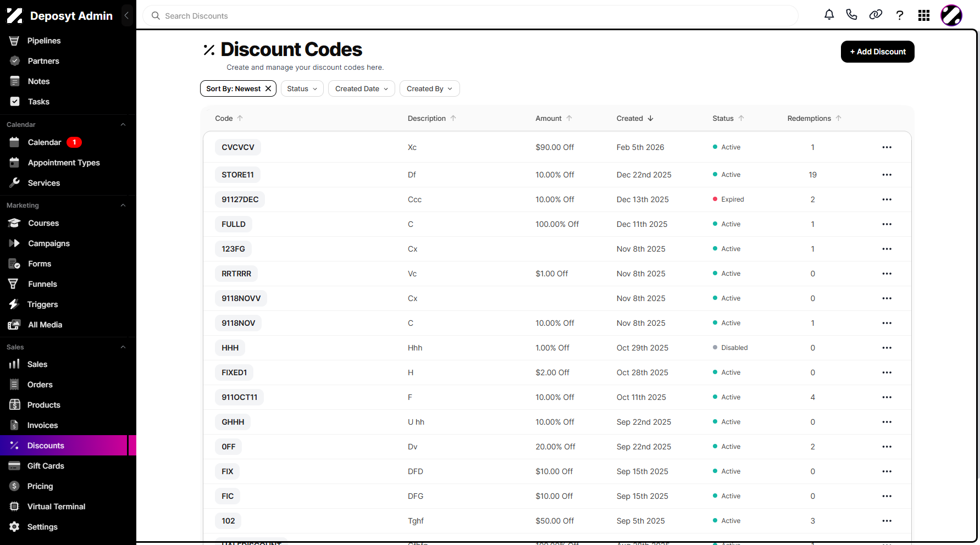This screenshot has width=980, height=545.
Task: Click the phone call icon
Action: [851, 15]
